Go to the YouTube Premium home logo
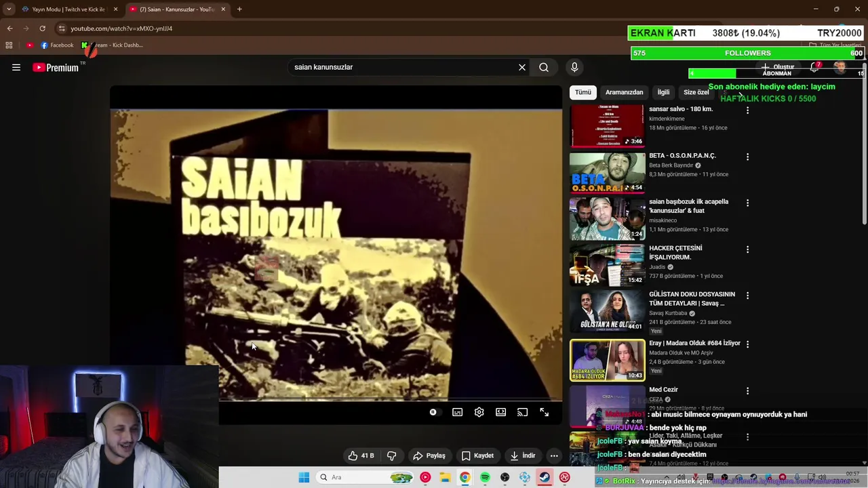Viewport: 868px width, 488px height. click(x=56, y=67)
